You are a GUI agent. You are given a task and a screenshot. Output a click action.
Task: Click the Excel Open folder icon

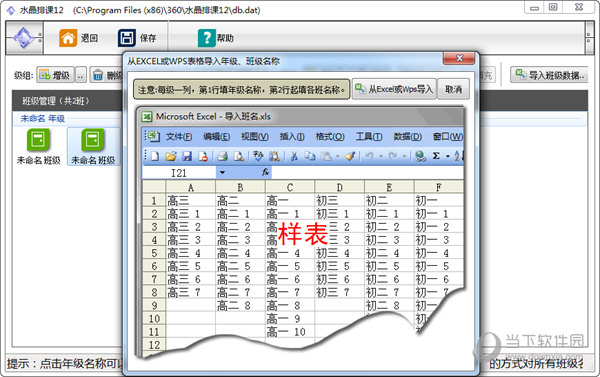tap(171, 156)
